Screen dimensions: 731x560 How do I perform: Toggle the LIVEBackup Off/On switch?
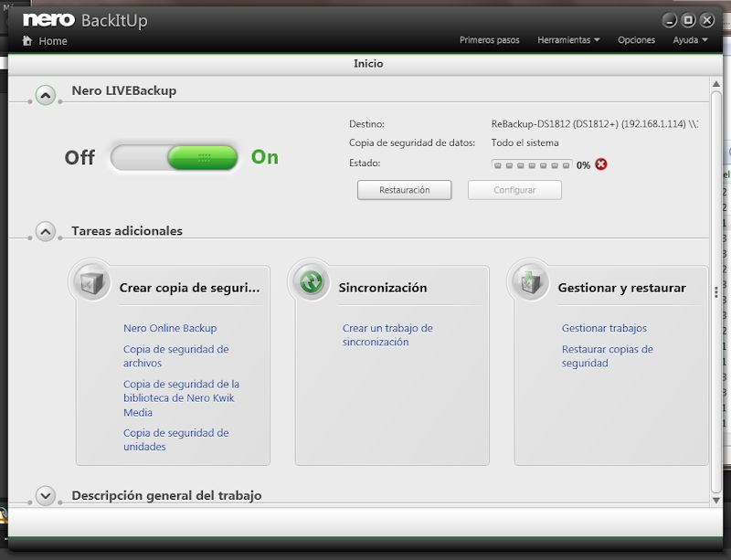coord(175,157)
